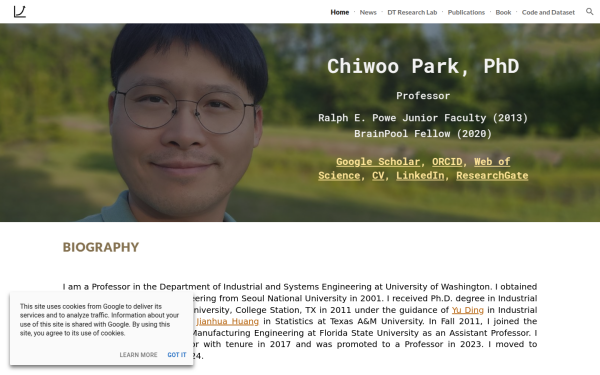The height and width of the screenshot is (375, 600).
Task: Click LEARN MORE in cookie notice
Action: coord(138,355)
